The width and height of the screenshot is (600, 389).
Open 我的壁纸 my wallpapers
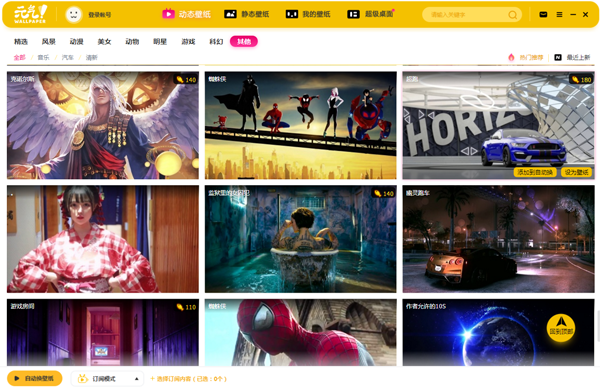[x=308, y=14]
